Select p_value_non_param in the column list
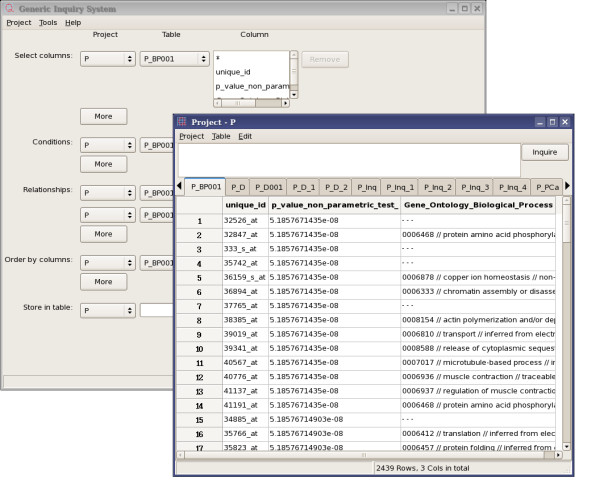 253,86
